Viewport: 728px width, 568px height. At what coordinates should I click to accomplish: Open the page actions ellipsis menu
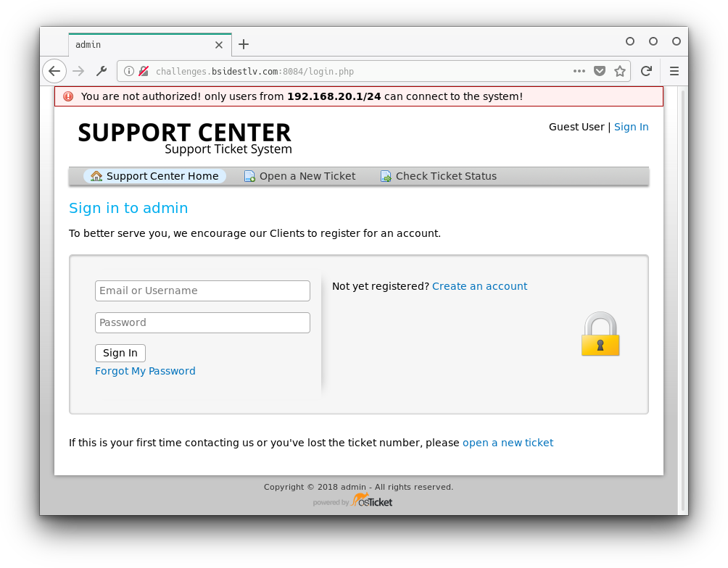click(x=579, y=71)
